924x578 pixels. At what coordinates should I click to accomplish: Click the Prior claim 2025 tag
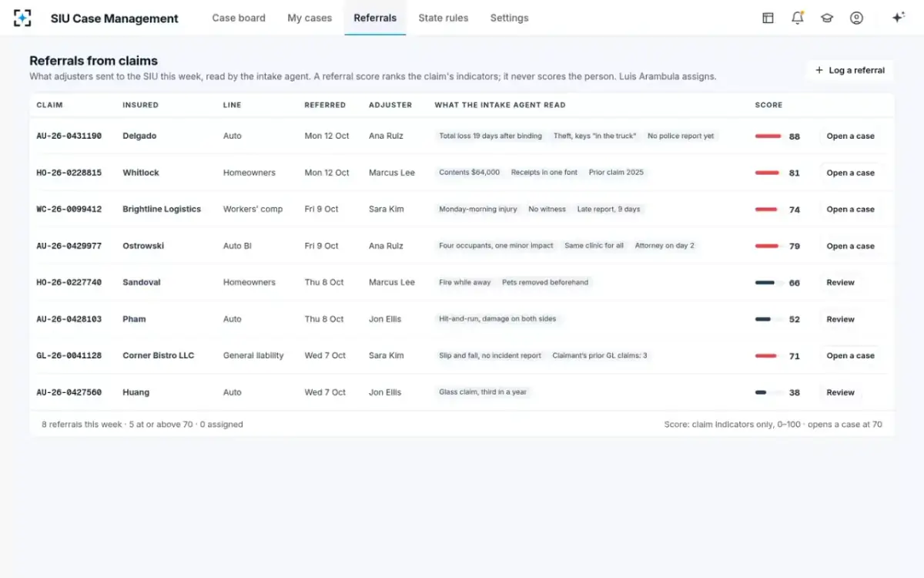tap(616, 173)
